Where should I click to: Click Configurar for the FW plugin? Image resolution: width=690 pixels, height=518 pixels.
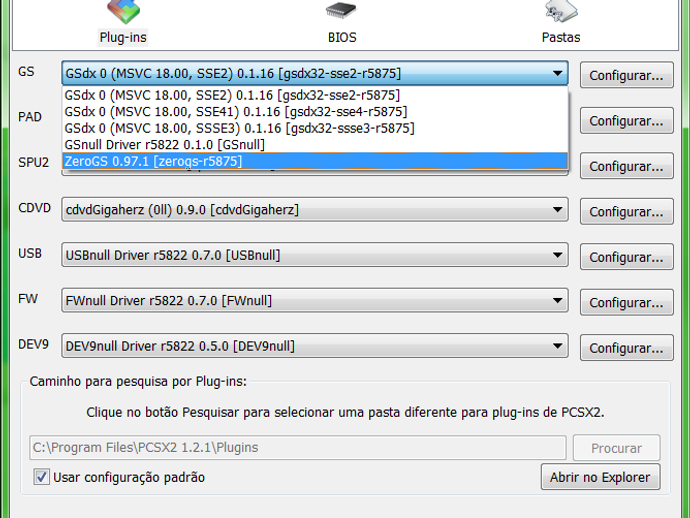627,302
